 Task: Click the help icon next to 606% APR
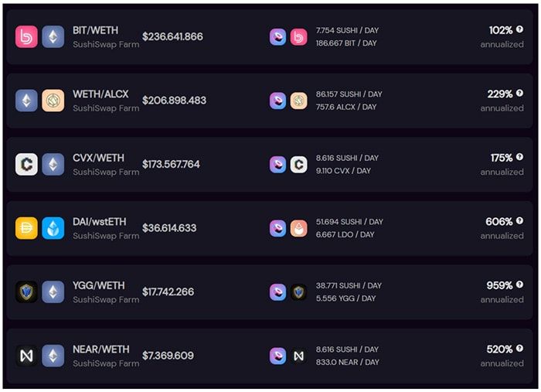click(519, 221)
